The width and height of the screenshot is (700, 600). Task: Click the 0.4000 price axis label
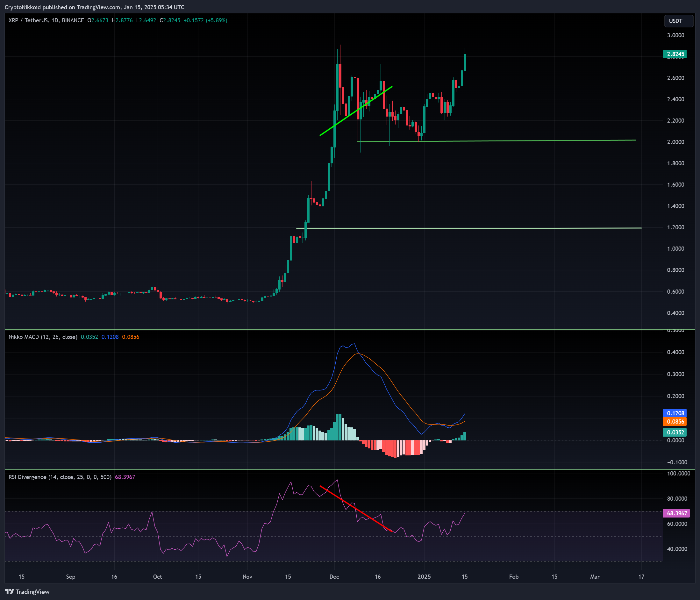(x=675, y=313)
